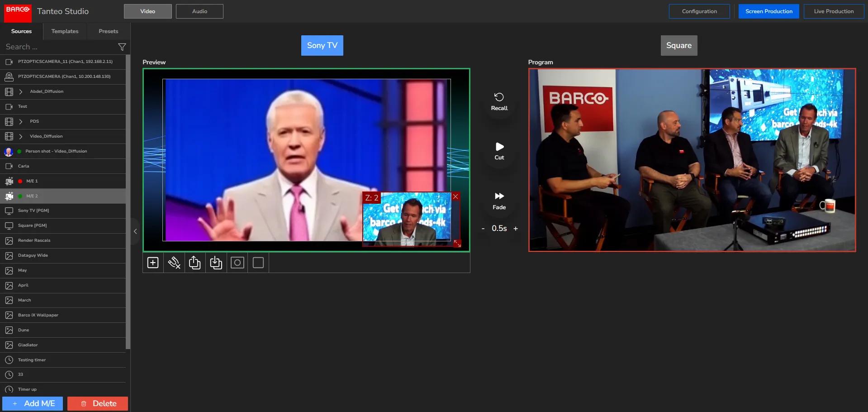Go to Live Production
Image resolution: width=868 pixels, height=412 pixels.
coord(834,11)
